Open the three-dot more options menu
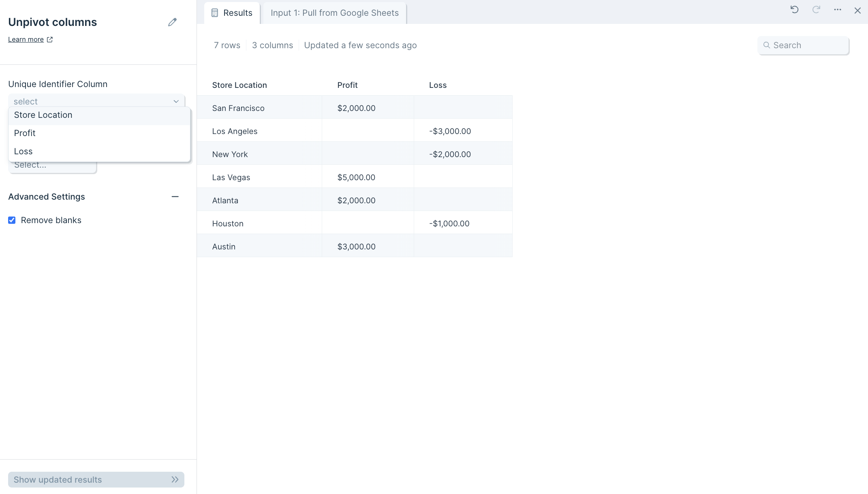The width and height of the screenshot is (868, 494). (838, 10)
